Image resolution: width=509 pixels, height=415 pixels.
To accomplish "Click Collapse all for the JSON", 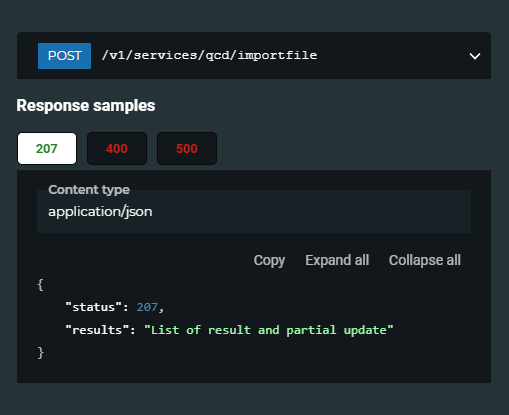I will click(425, 260).
